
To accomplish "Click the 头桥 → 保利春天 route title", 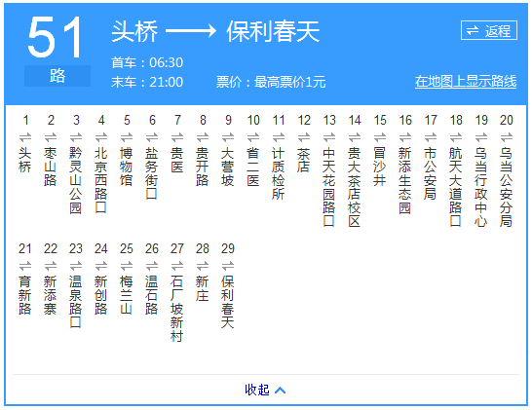I will click(215, 31).
